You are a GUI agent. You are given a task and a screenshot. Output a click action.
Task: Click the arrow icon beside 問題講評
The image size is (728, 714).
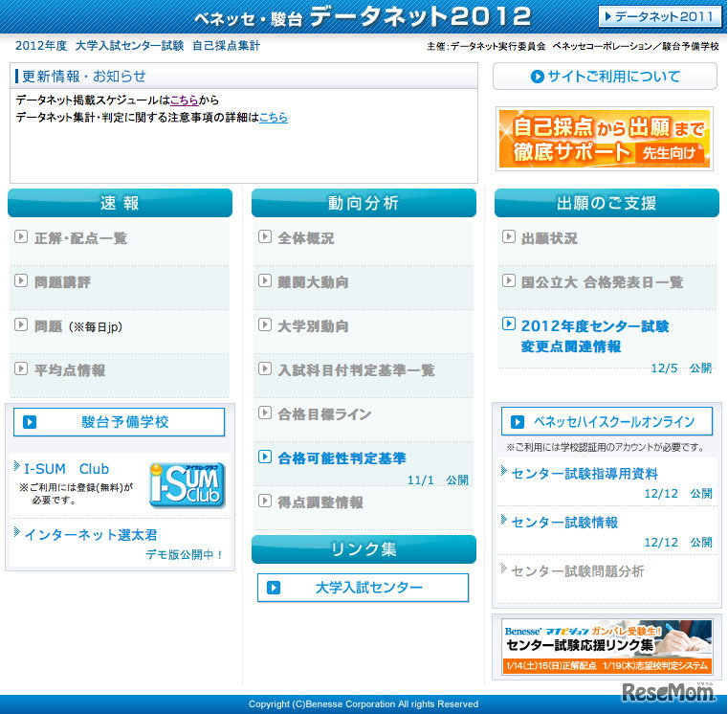21,280
